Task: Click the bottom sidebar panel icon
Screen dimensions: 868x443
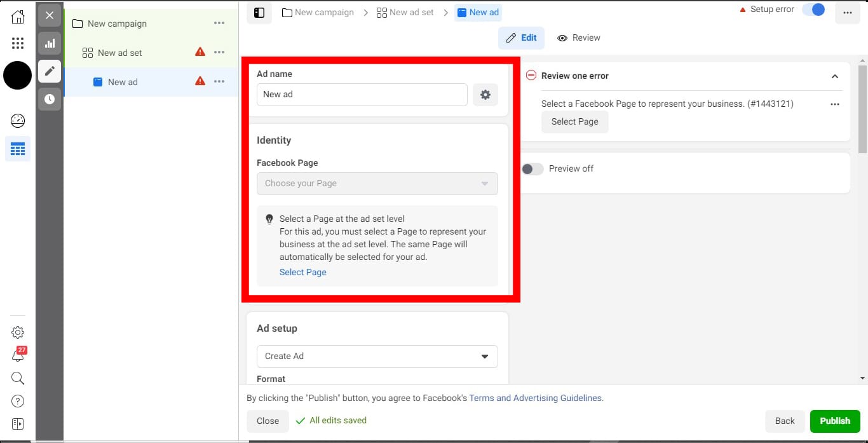Action: pyautogui.click(x=18, y=424)
